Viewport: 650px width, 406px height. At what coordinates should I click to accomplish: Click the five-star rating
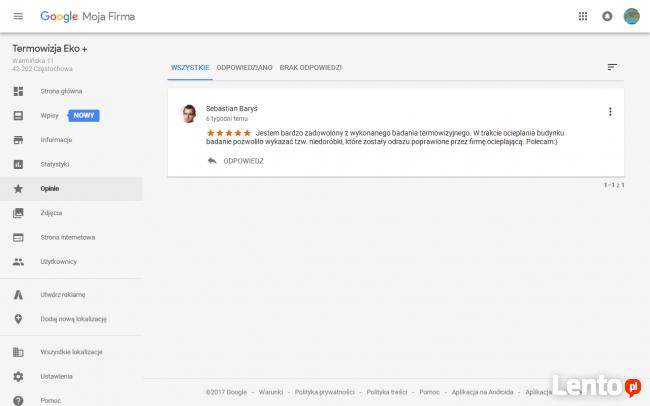tap(229, 133)
